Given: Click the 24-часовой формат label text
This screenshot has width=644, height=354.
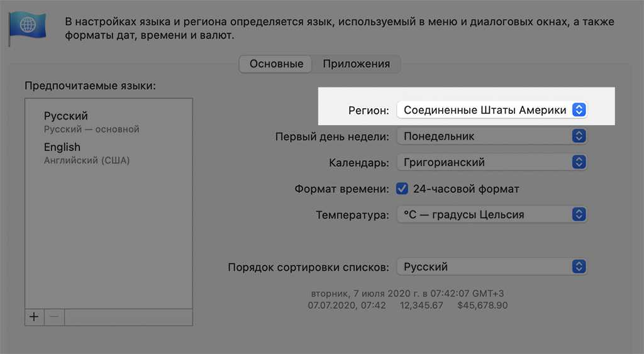Looking at the screenshot, I should point(466,189).
